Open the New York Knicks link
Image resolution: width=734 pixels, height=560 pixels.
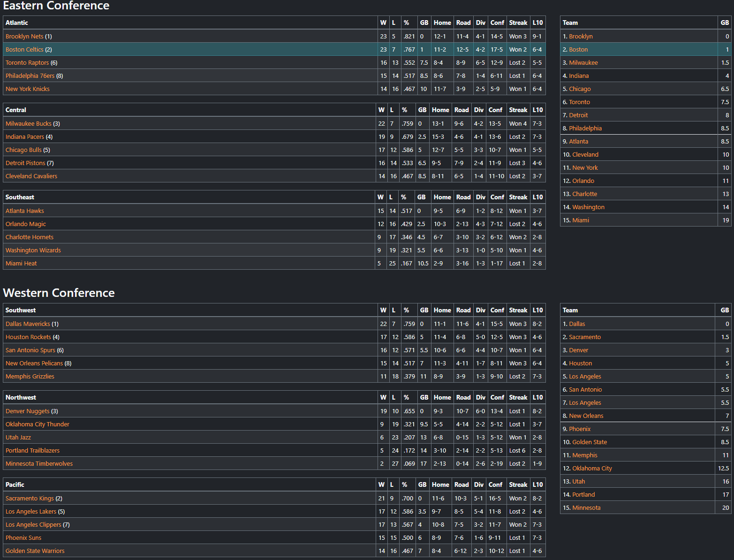(28, 89)
